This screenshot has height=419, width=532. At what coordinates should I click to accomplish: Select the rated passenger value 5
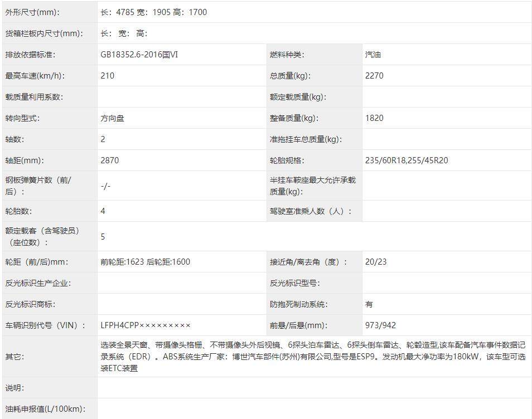coord(103,237)
